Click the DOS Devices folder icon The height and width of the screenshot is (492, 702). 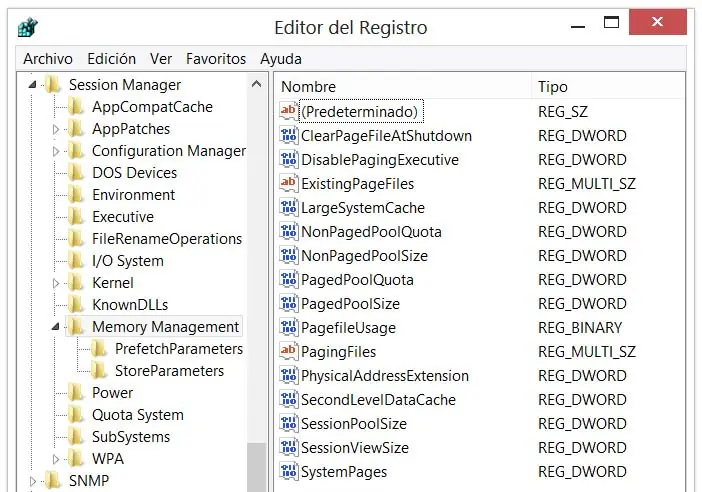pos(77,172)
